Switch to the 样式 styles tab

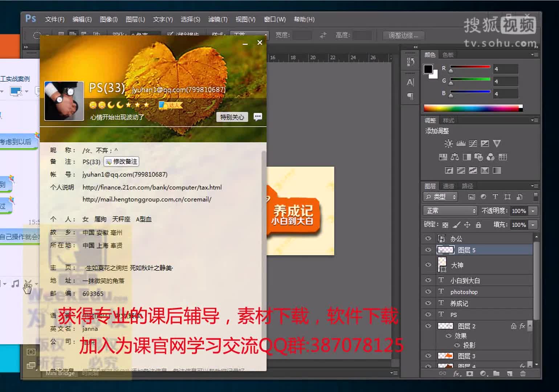[449, 121]
